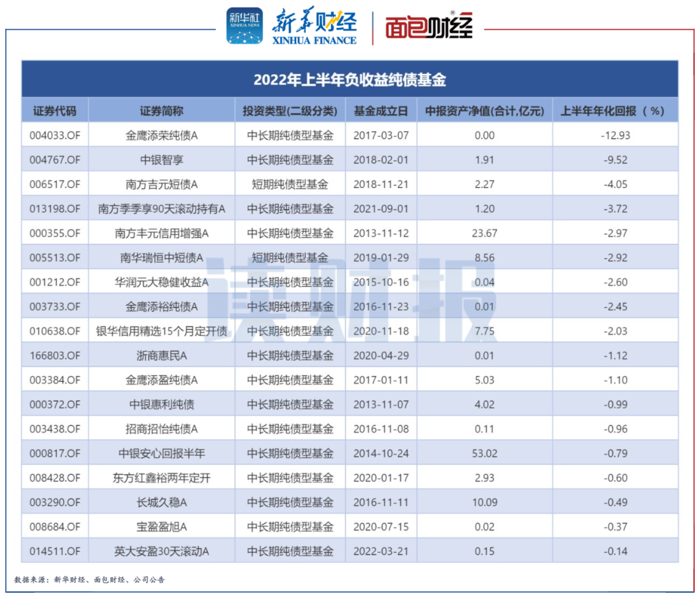Image resolution: width=700 pixels, height=598 pixels.
Task: Select net asset value 1.91
Action: pyautogui.click(x=484, y=160)
